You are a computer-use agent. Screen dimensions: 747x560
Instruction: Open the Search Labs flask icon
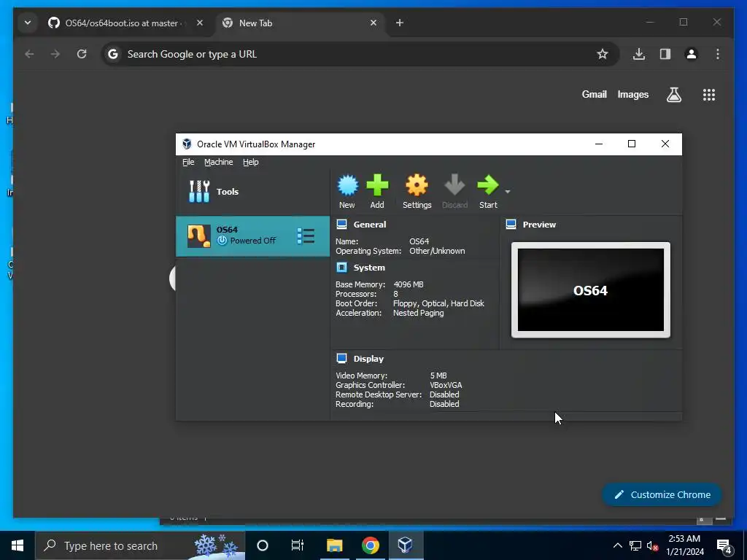pos(673,95)
